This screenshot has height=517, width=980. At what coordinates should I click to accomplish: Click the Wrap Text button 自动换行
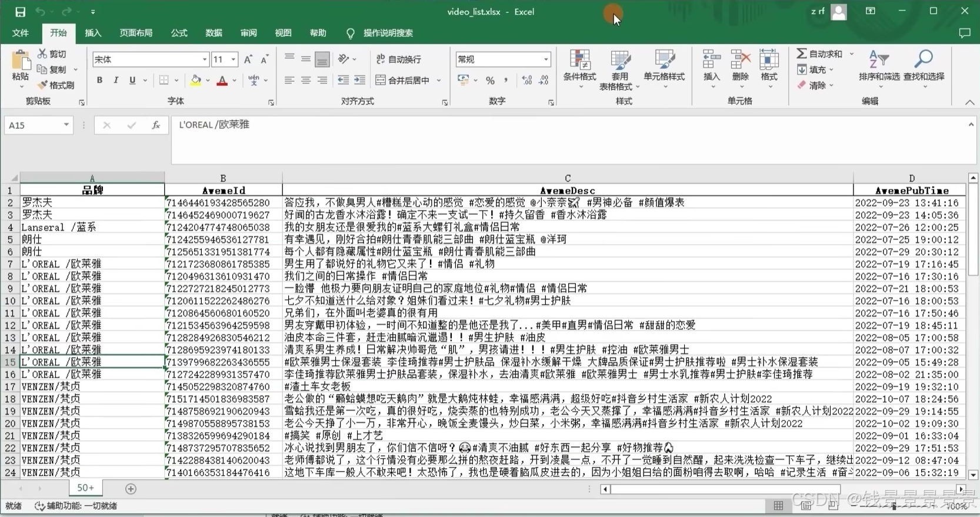[x=399, y=59]
